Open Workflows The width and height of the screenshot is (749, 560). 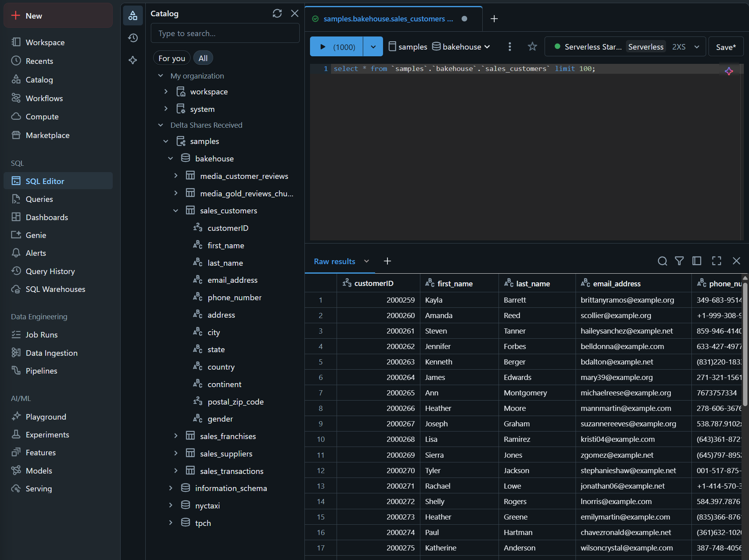point(58,98)
